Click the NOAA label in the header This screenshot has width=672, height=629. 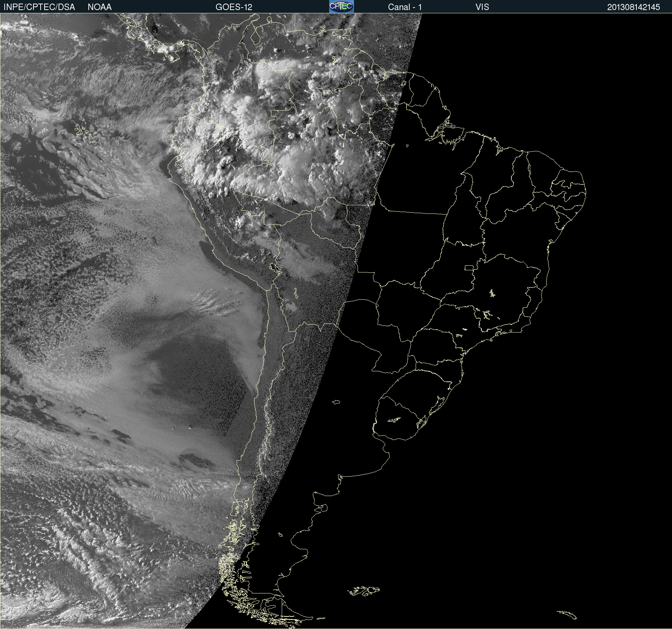[x=100, y=7]
